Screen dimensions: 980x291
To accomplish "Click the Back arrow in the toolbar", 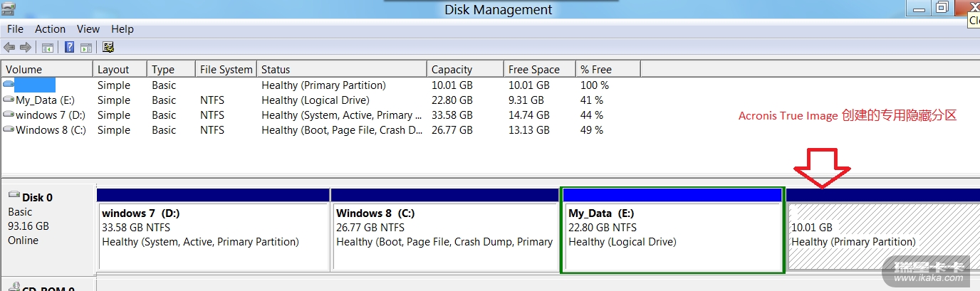I will (x=9, y=48).
